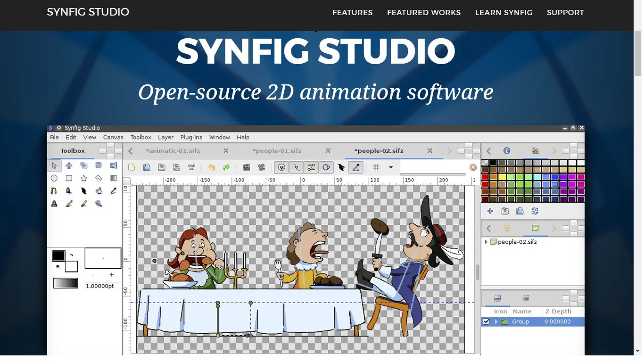
Task: Open the FEATURED WORKS link
Action: pos(424,13)
